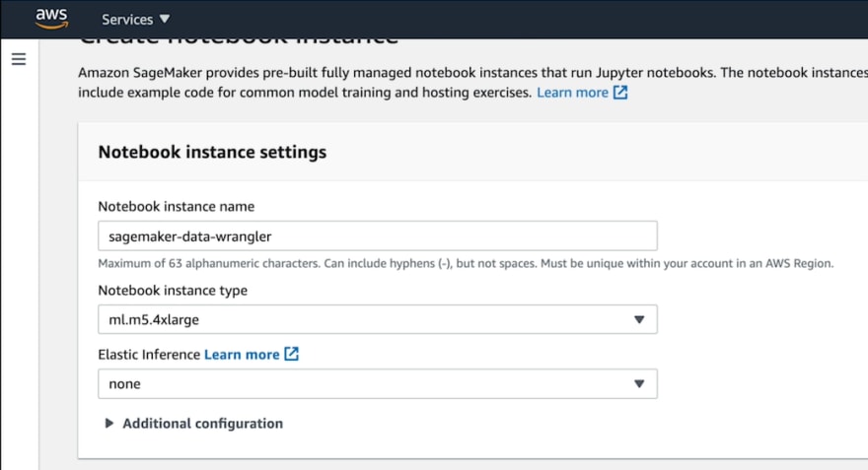Open the Services menu in the top bar
Viewport: 868px width, 470px height.
(x=136, y=20)
